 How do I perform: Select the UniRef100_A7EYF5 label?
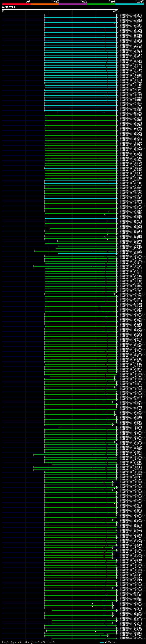131,249
